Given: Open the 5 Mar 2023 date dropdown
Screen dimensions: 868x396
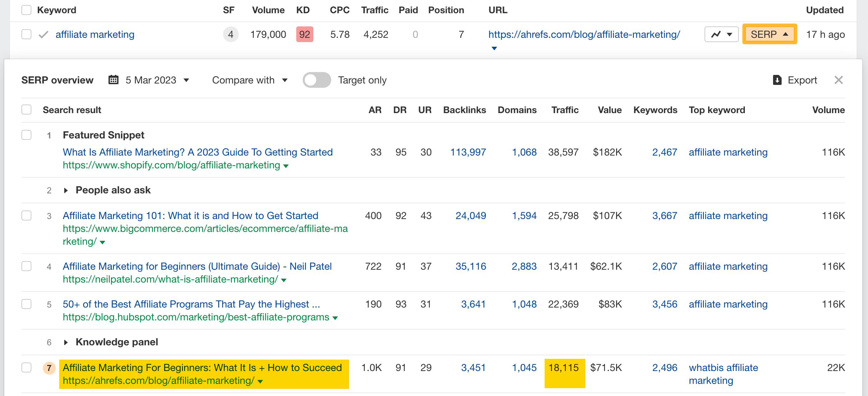Looking at the screenshot, I should (157, 80).
